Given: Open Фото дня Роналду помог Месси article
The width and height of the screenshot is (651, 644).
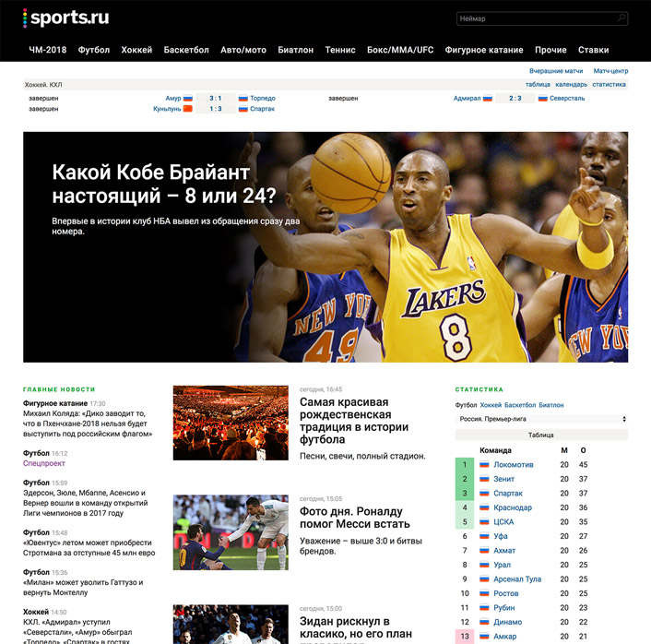Looking at the screenshot, I should (x=355, y=518).
